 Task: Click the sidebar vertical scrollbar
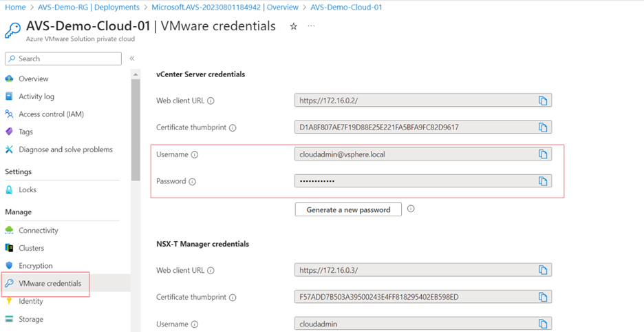136,129
